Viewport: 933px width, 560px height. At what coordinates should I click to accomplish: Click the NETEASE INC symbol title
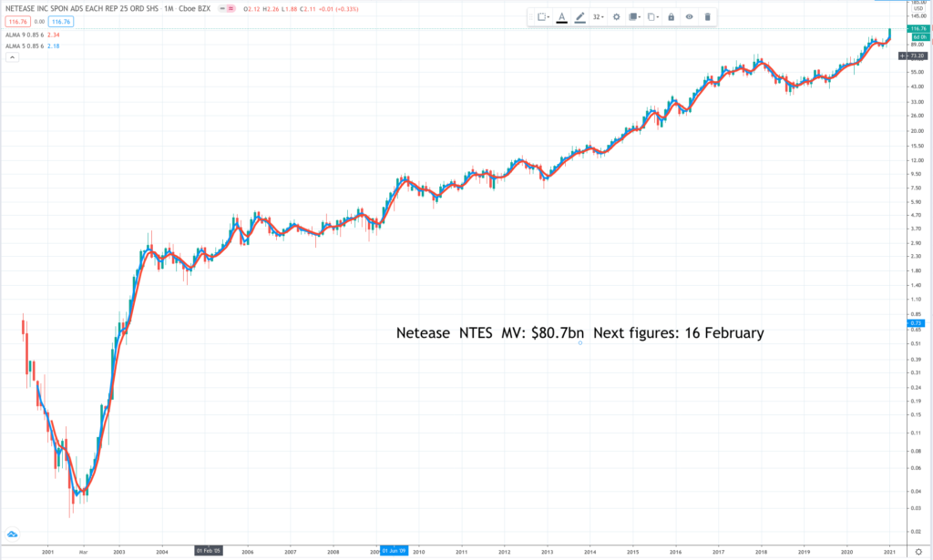[x=82, y=9]
